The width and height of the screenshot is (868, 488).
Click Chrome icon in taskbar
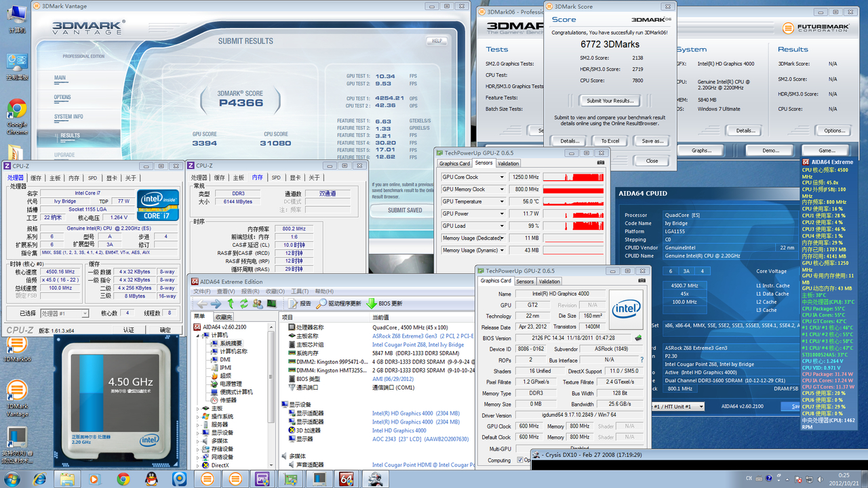pos(123,479)
